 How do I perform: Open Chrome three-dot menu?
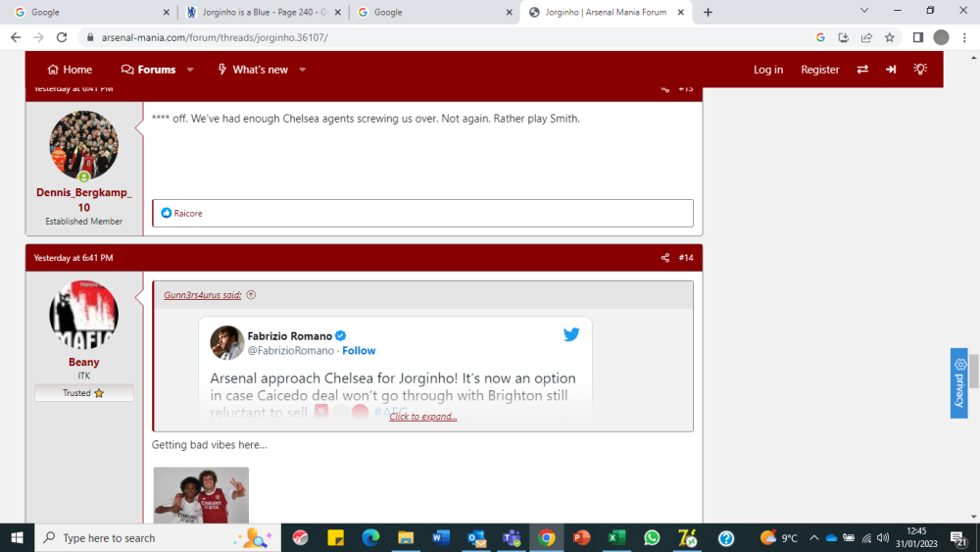pos(964,37)
